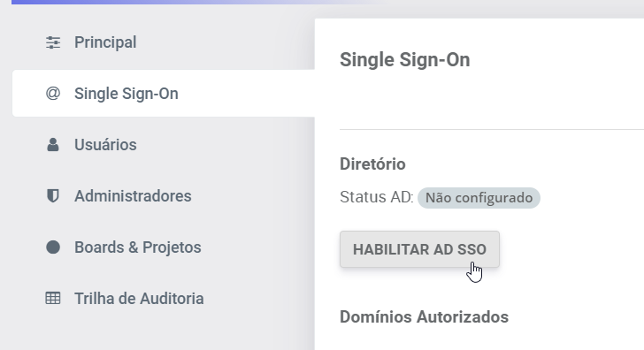Screen dimensions: 644x350
Task: Select the Single Sign-On sidebar label
Action: (126, 94)
